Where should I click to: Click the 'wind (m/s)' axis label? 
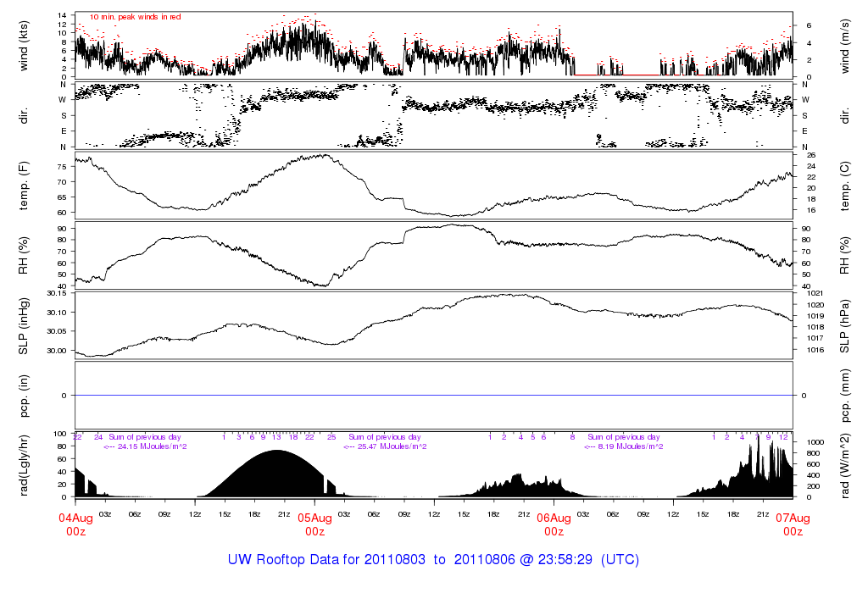tap(845, 46)
